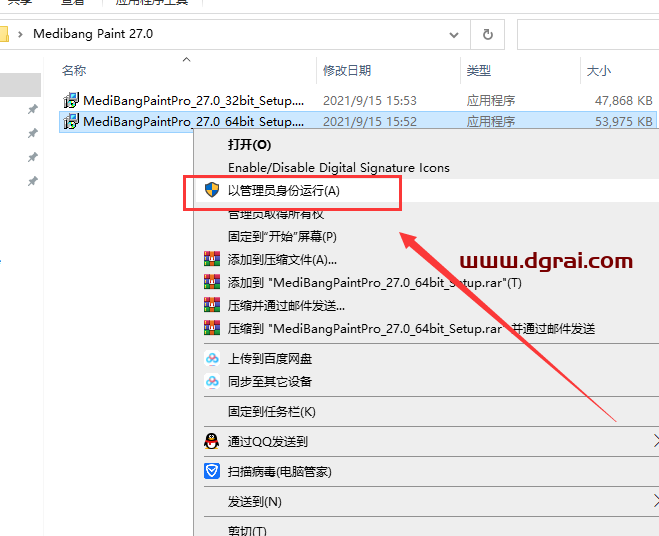Expand the 发送到(N) submenu arrow
659x536 pixels.
click(656, 501)
